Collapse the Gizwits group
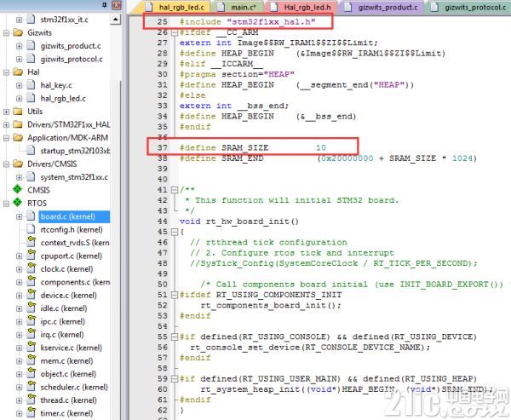The image size is (511, 420). pyautogui.click(x=6, y=33)
